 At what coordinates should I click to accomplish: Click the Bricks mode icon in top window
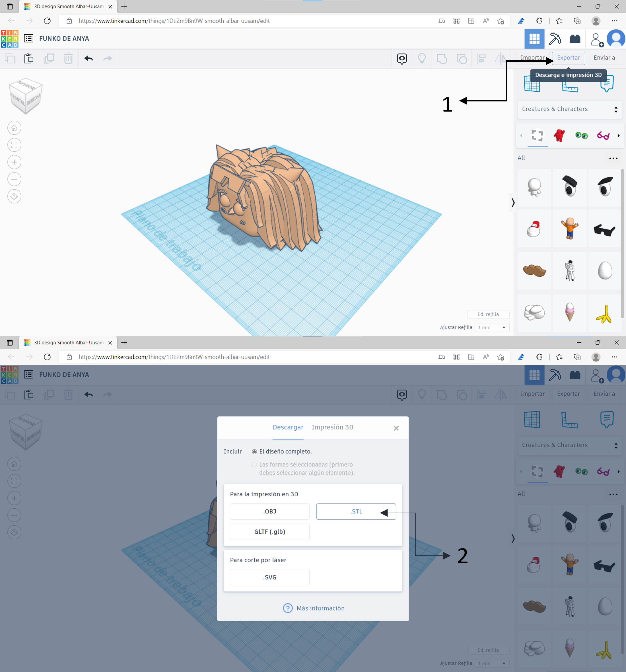[x=574, y=38]
